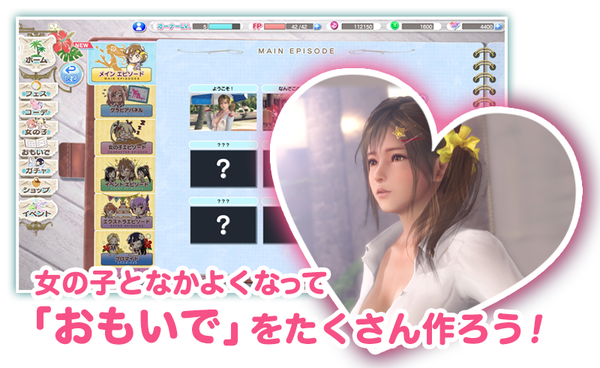This screenshot has width=600, height=368.
Task: Click the FP plus refill button
Action: 317,27
